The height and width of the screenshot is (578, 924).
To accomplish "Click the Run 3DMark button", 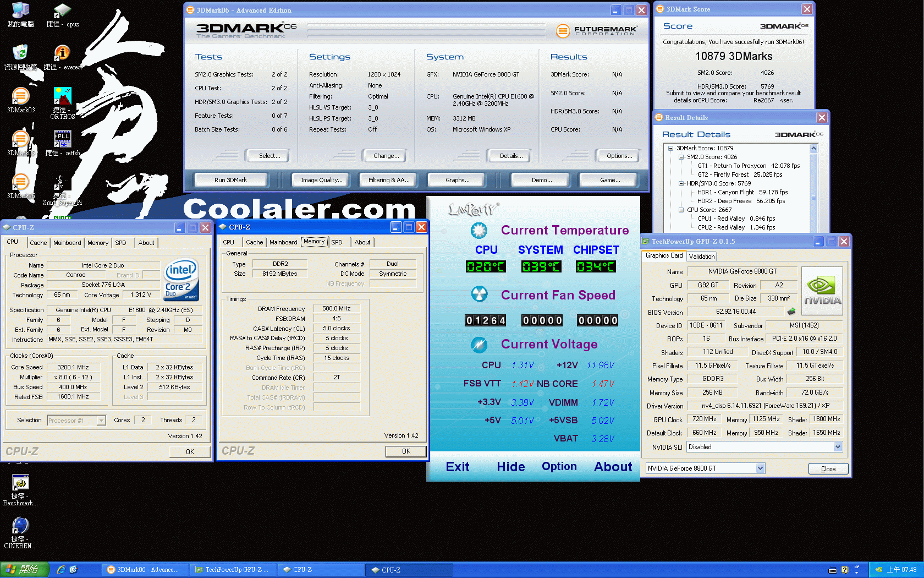I will (230, 180).
